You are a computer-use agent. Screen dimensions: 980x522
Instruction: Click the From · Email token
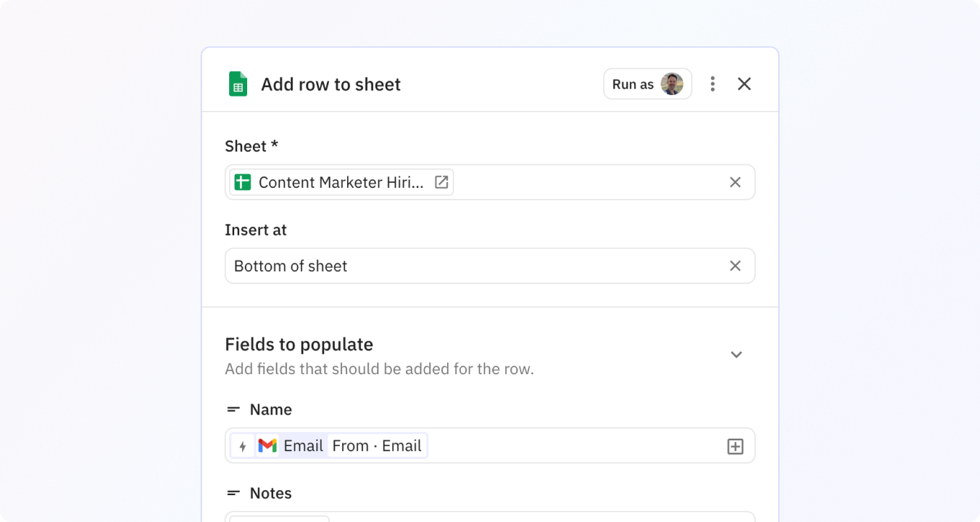[377, 446]
